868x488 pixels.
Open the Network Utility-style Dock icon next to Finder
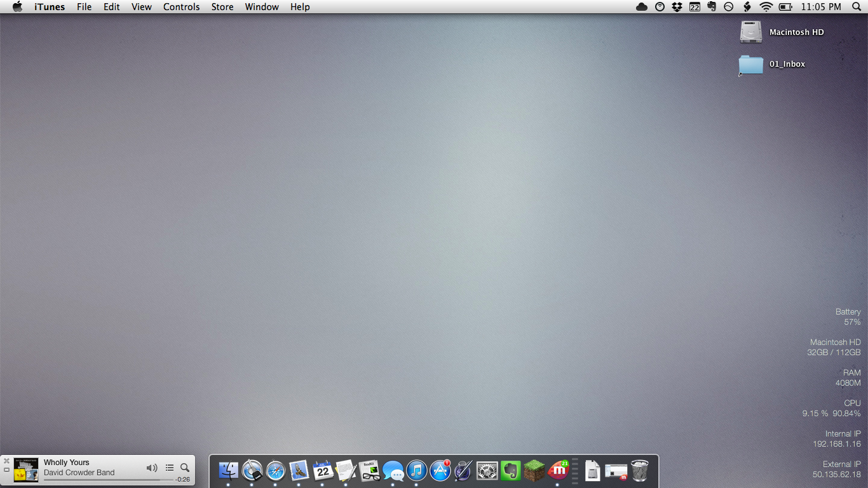coord(252,471)
